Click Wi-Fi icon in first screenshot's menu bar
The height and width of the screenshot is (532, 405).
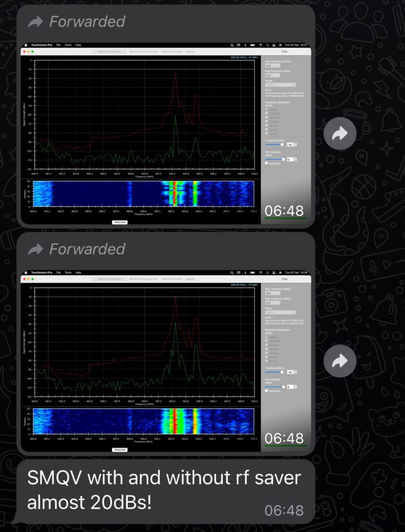260,45
